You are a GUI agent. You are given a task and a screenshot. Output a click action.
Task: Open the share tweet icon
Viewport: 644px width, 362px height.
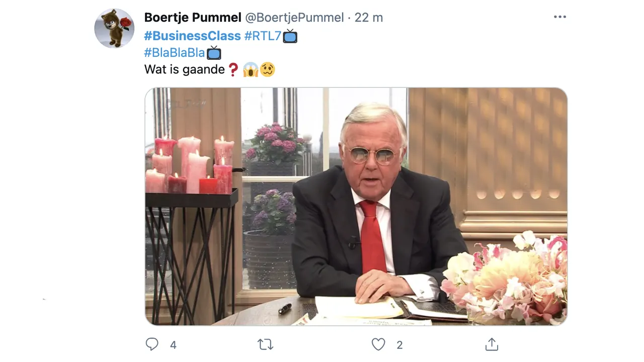[x=492, y=344]
